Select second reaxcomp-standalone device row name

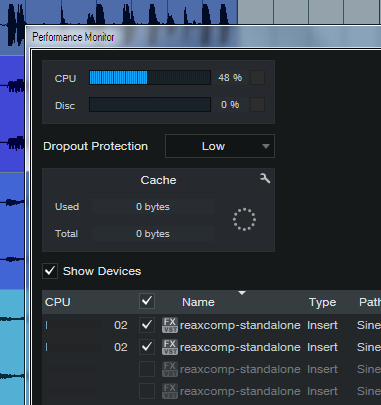coord(240,347)
